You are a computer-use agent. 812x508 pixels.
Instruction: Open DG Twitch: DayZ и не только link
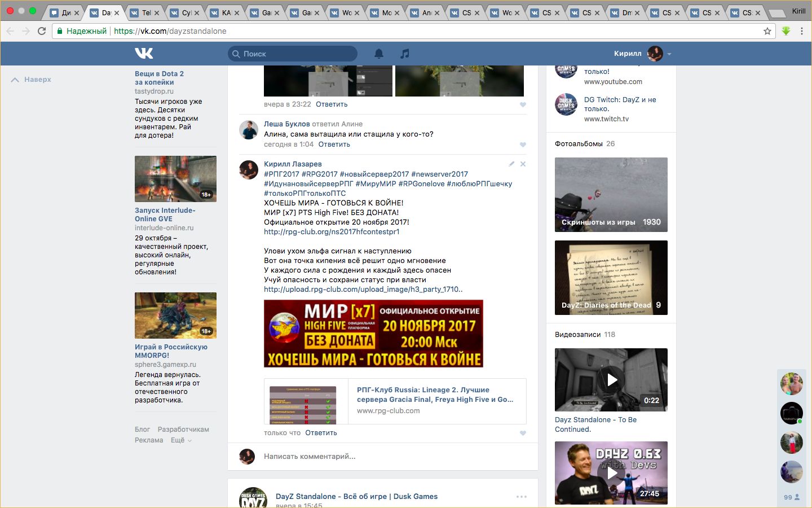(x=620, y=104)
